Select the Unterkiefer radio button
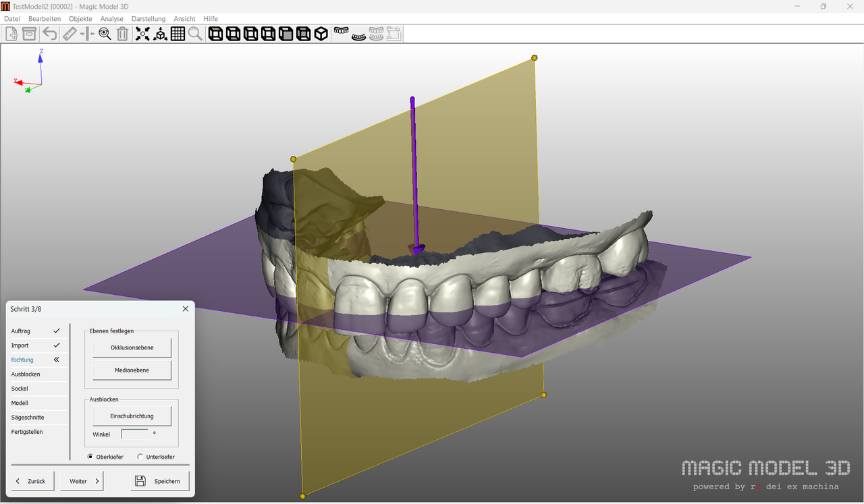This screenshot has height=504, width=864. [140, 457]
